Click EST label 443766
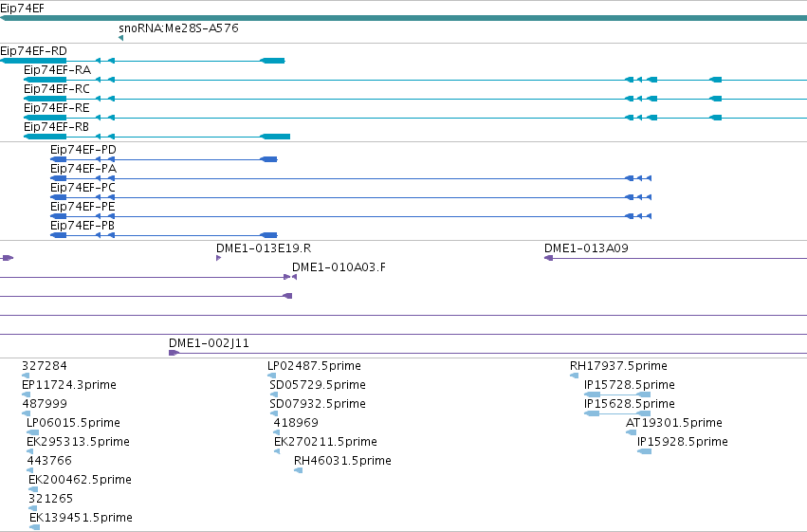This screenshot has width=807, height=532. (49, 461)
